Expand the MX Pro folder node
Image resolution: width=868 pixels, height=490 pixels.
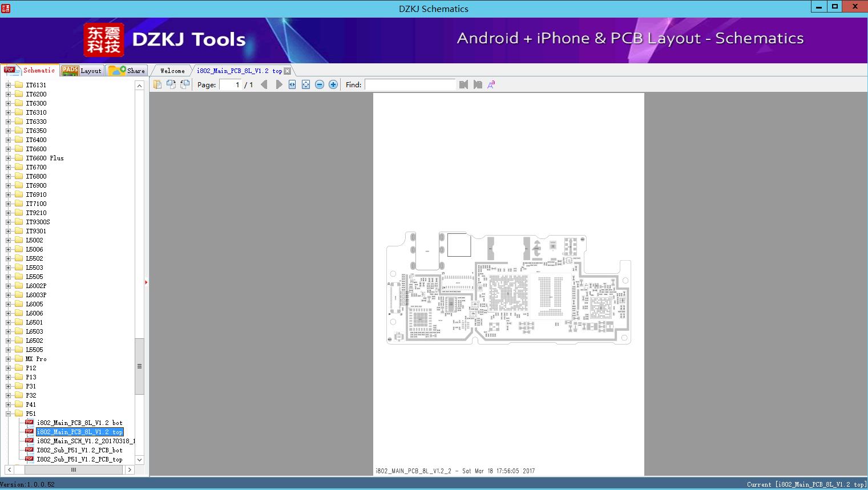coord(7,359)
